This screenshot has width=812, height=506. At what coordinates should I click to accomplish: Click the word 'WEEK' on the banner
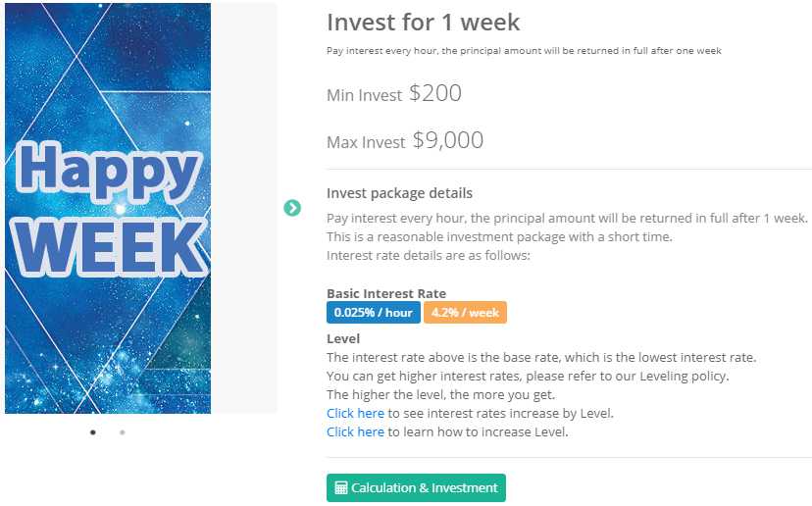(108, 247)
